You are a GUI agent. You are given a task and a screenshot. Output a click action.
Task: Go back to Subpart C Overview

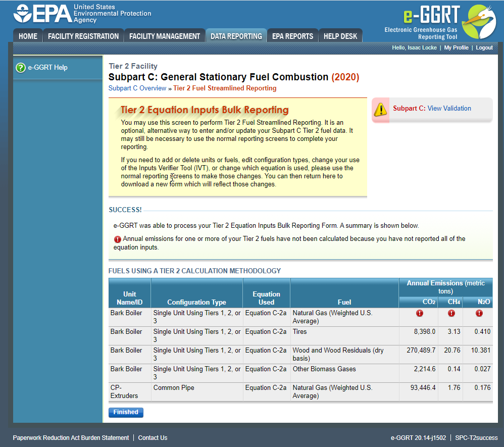click(x=137, y=88)
